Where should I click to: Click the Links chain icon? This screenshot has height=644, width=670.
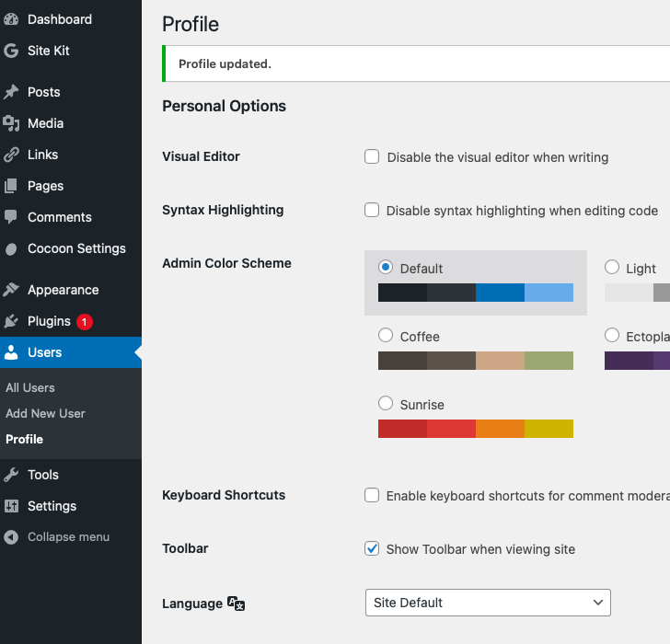click(x=11, y=155)
